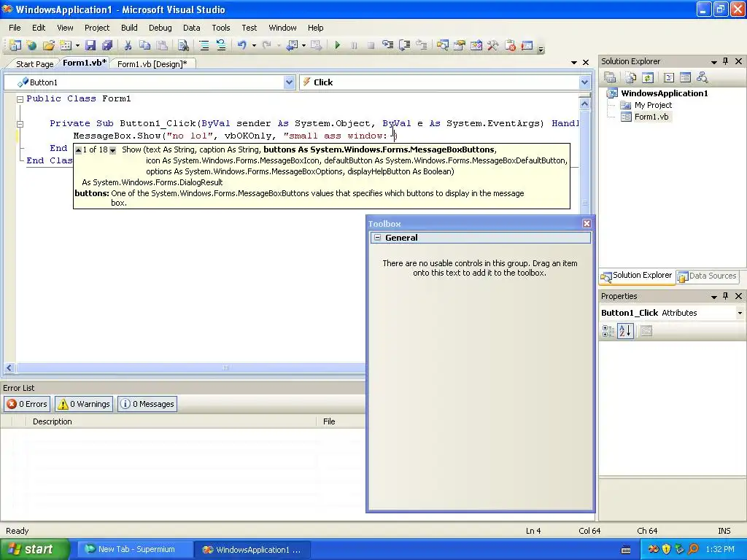This screenshot has width=747, height=560.
Task: Toggle auto-hide pin on Solution Explorer
Action: [x=726, y=61]
